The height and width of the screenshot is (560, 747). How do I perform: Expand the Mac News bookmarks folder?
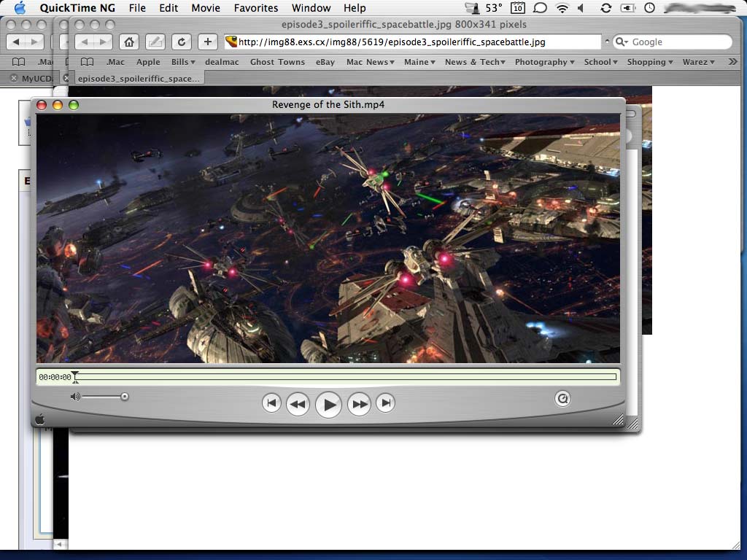[370, 62]
